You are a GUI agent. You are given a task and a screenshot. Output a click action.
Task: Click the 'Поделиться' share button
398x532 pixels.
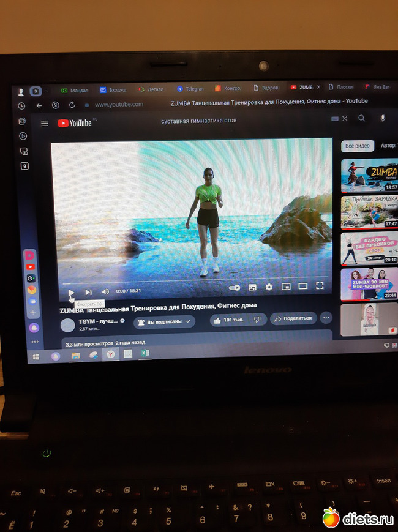[x=293, y=318]
